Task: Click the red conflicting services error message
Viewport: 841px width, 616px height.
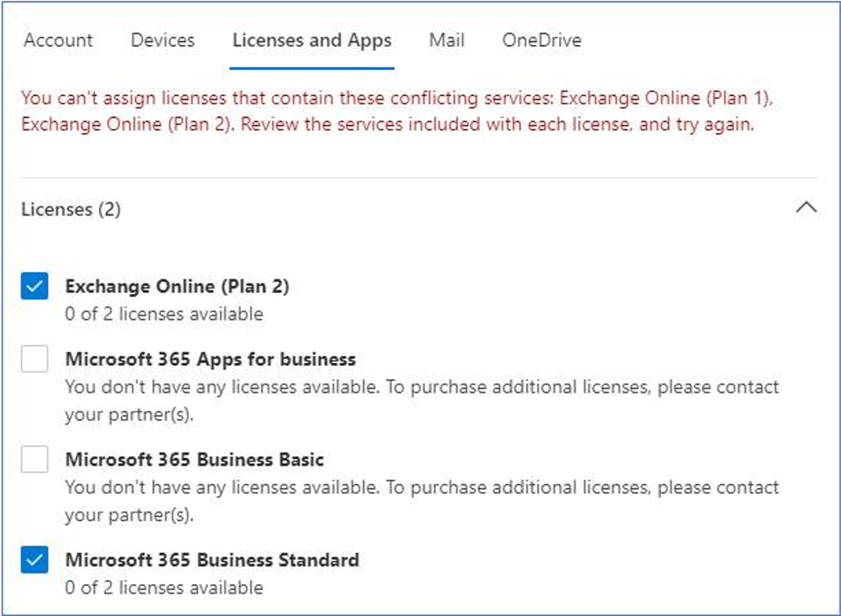Action: pyautogui.click(x=397, y=111)
